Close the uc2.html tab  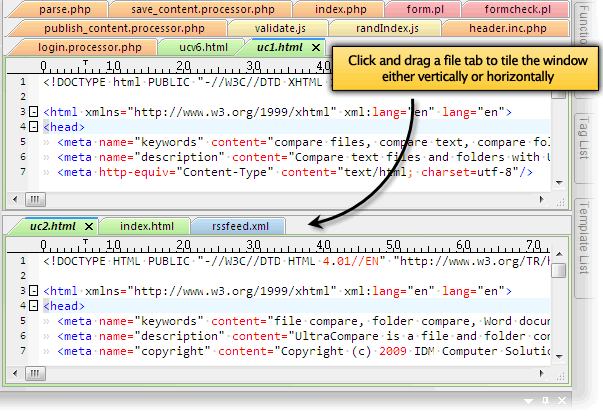click(88, 227)
